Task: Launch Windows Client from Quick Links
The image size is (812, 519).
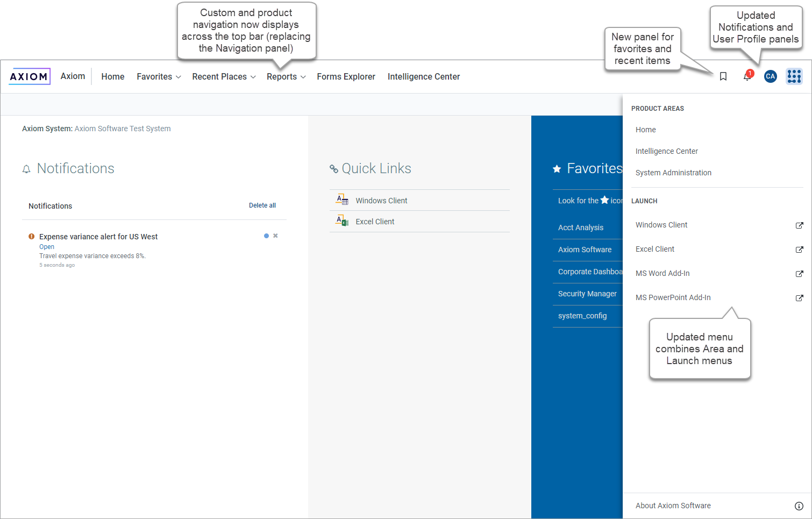Action: [x=381, y=201]
